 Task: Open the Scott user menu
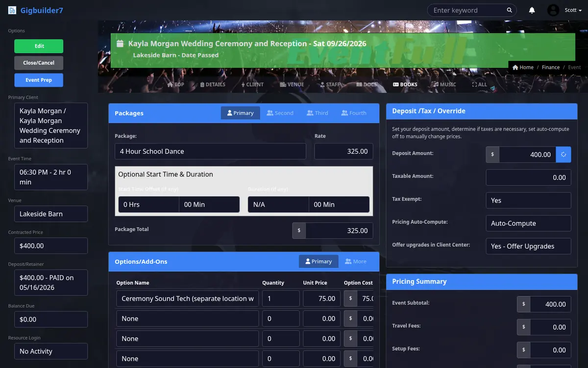(573, 10)
